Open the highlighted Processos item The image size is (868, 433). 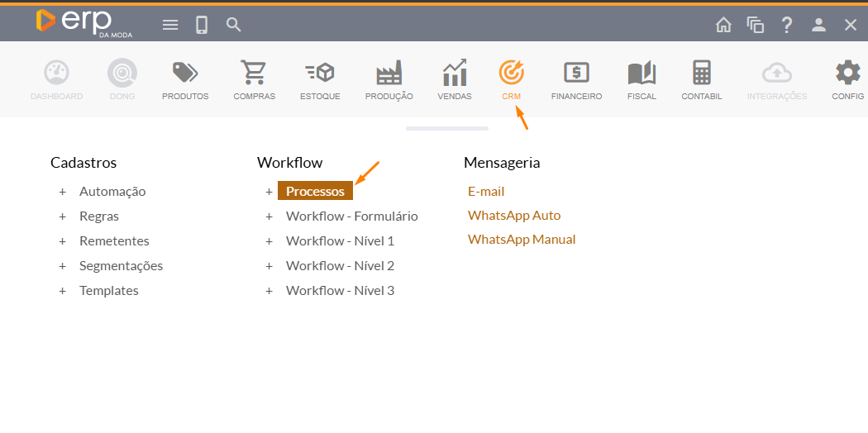click(x=315, y=192)
